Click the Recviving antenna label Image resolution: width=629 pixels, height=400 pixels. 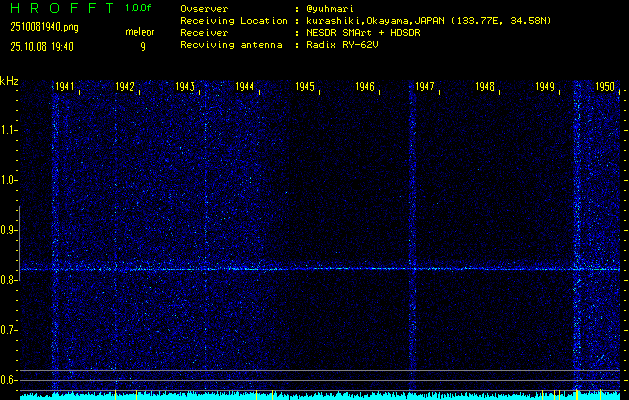(x=231, y=45)
